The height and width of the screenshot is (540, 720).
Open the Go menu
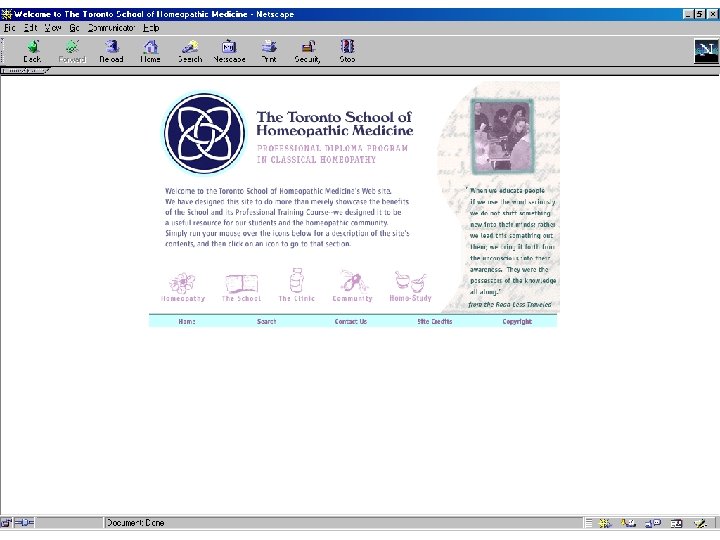pos(74,28)
